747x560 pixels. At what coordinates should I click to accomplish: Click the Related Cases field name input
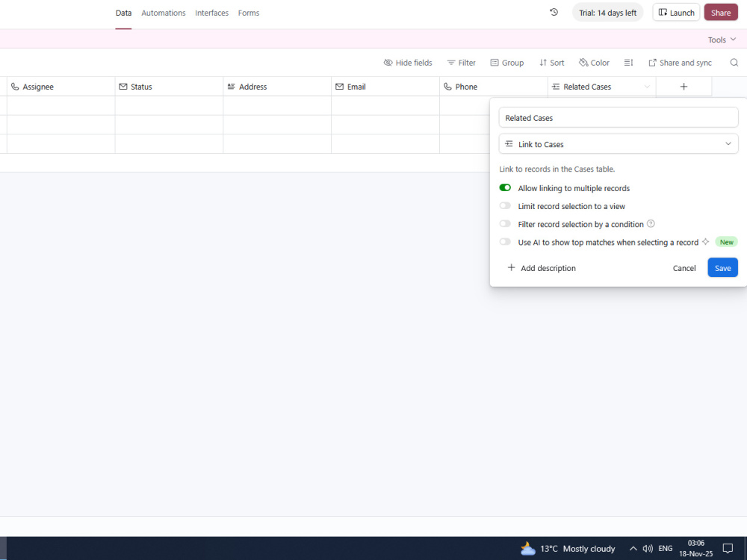click(619, 118)
